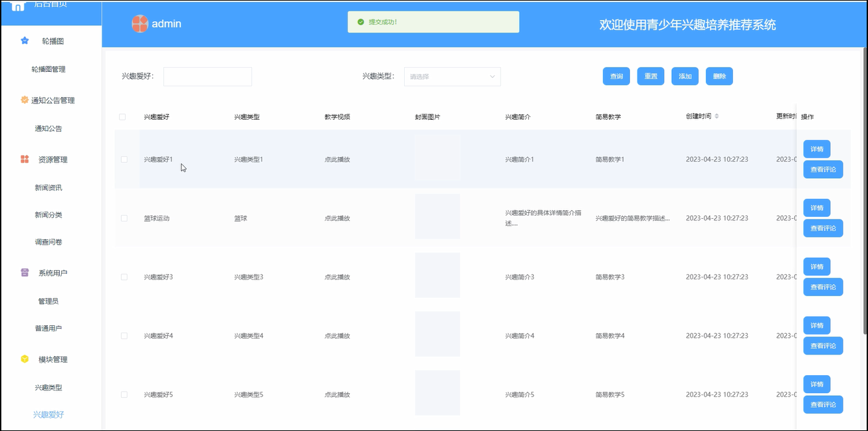Open 轮播图管理 in sidebar

(x=49, y=69)
